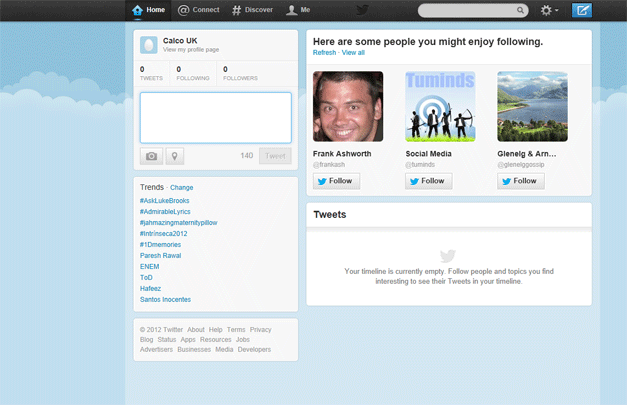
Task: Open trend #1Dmemories
Action: coord(160,245)
